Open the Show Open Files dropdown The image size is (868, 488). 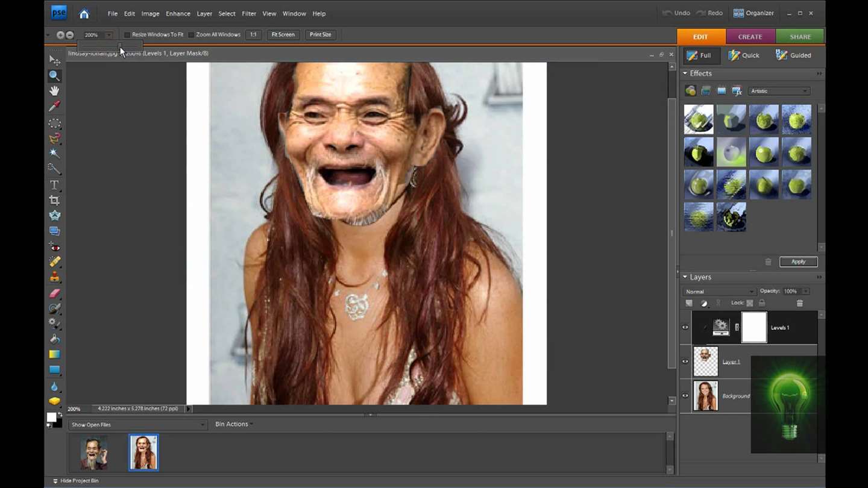click(137, 425)
